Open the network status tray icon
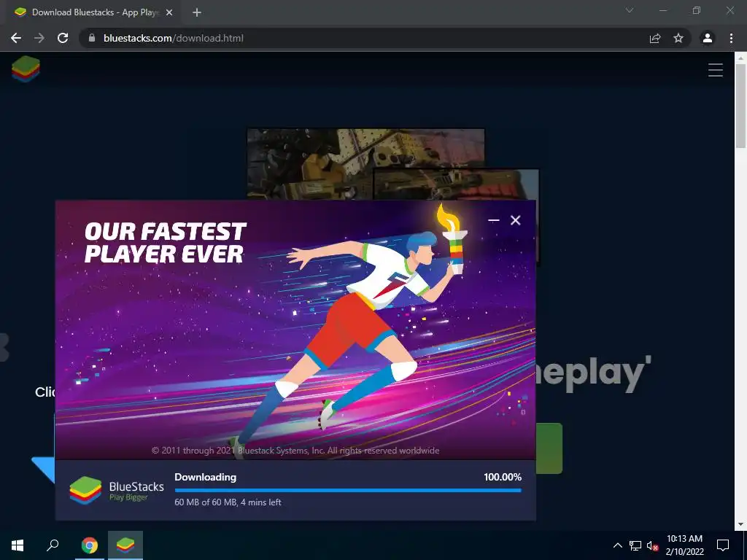 [635, 545]
